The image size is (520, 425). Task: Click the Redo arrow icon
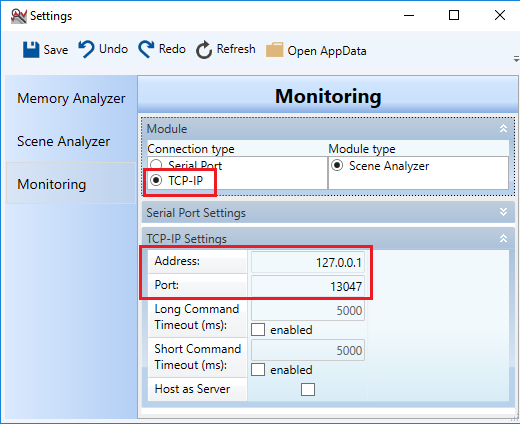tap(146, 49)
